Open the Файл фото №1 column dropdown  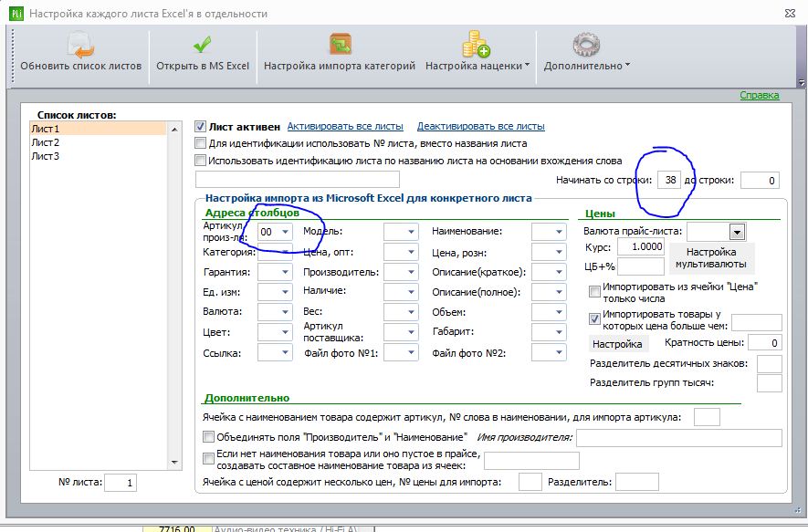(411, 353)
